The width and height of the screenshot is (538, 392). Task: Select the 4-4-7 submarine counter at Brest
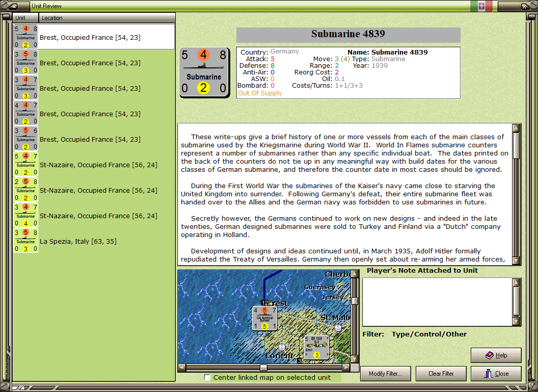tap(26, 113)
